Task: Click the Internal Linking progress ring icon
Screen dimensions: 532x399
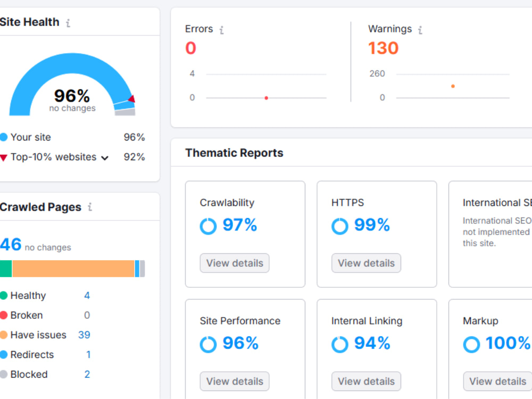Action: click(x=339, y=344)
